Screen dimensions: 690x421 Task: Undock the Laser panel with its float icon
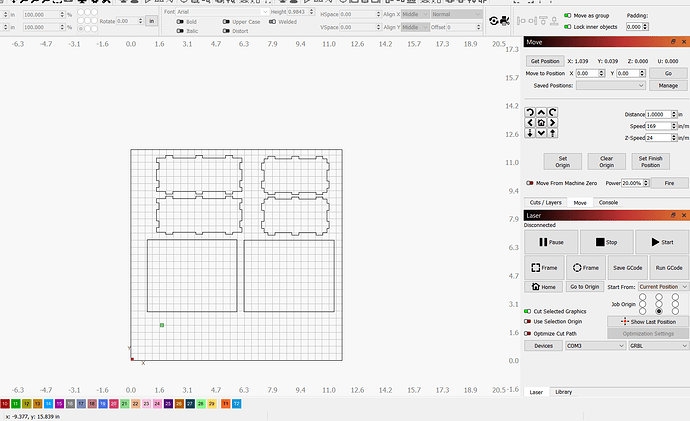673,215
